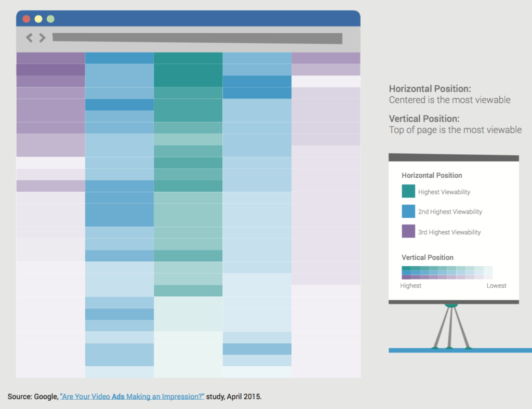Click the "3rd Highest Viewability" legend label
The height and width of the screenshot is (409, 532).
449,232
